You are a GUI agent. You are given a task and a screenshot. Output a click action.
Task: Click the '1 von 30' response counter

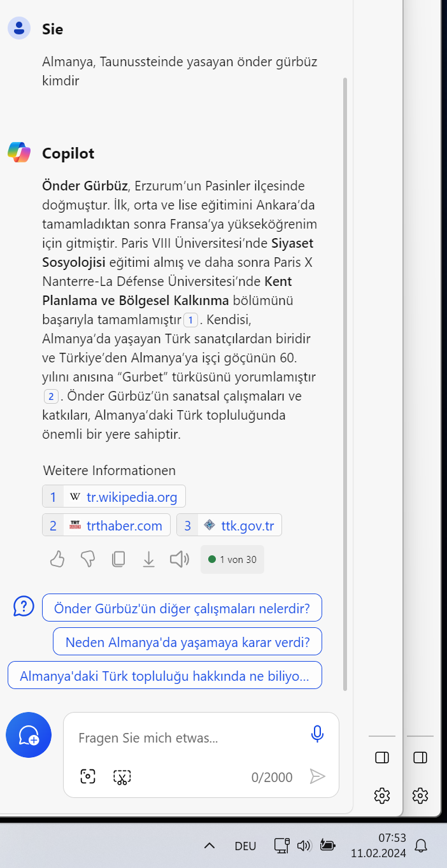[232, 559]
